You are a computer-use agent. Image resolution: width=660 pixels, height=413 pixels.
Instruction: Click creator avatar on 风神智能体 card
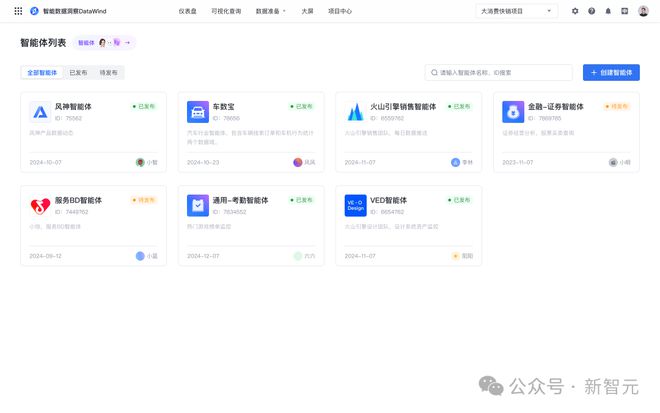tap(140, 163)
